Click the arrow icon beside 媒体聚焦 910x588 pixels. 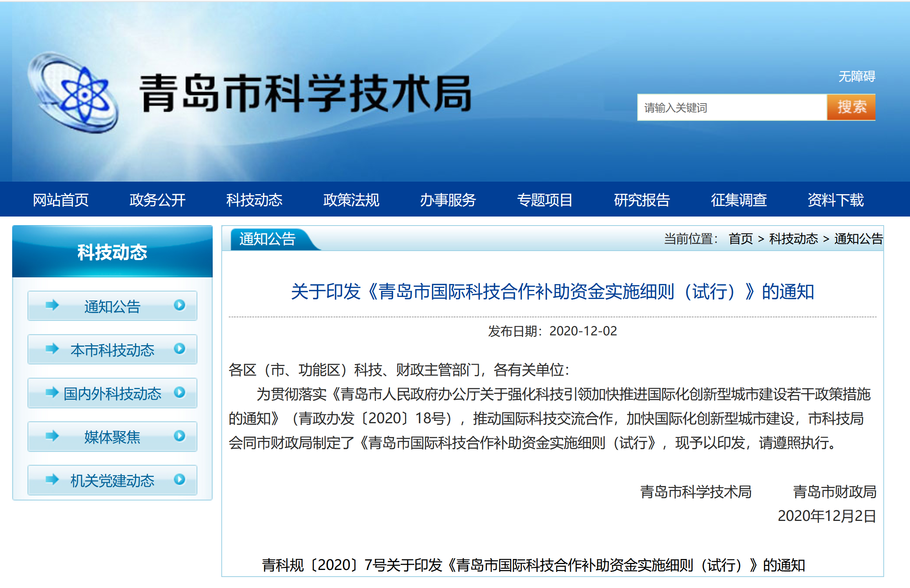[x=52, y=436]
